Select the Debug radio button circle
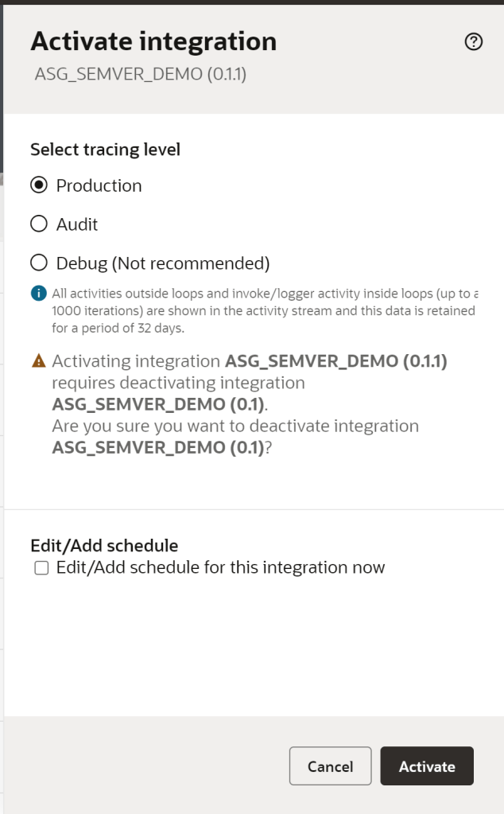 pos(38,263)
